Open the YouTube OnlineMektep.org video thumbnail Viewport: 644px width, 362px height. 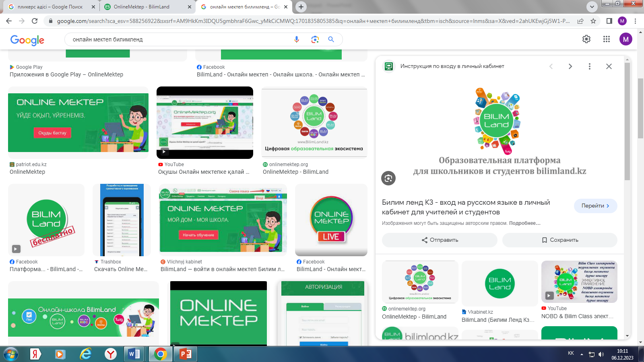coord(205,123)
